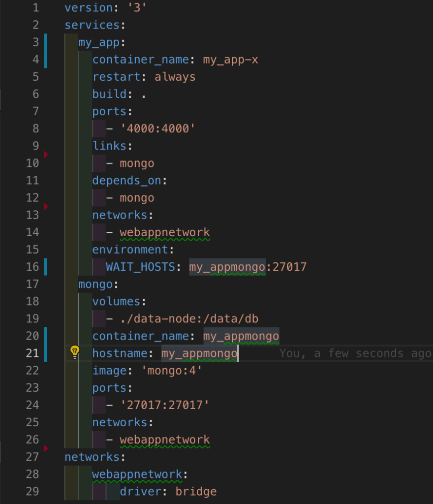This screenshot has height=504, width=433.
Task: Click line number 21 in gutter
Action: [x=32, y=353]
